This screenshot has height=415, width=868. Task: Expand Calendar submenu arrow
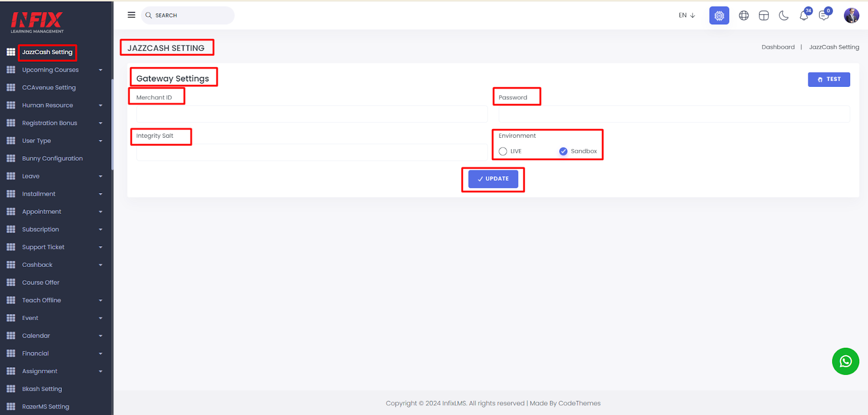(x=100, y=336)
